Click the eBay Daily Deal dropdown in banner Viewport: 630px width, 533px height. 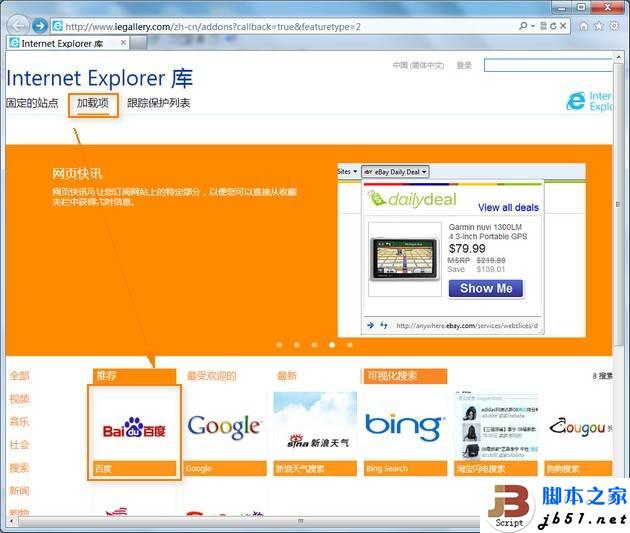coord(395,172)
